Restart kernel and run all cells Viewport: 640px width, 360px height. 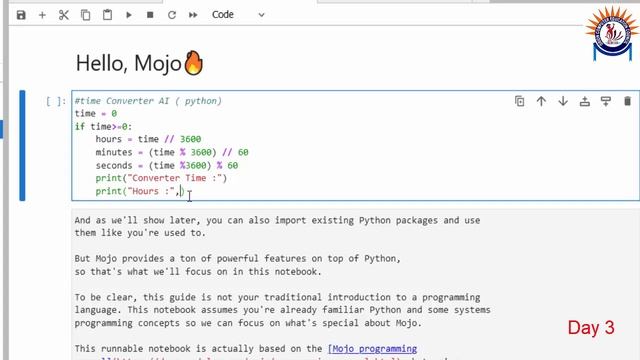(x=193, y=15)
